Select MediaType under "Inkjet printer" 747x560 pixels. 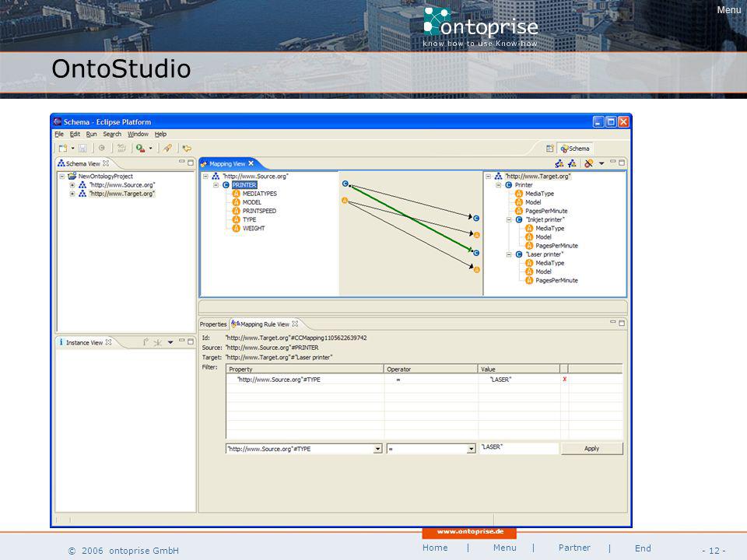(550, 228)
